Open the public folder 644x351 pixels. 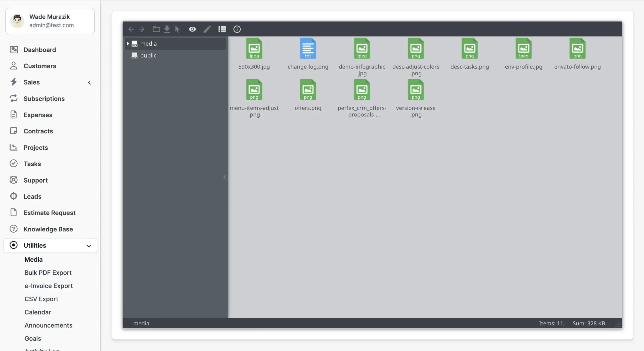[x=148, y=55]
